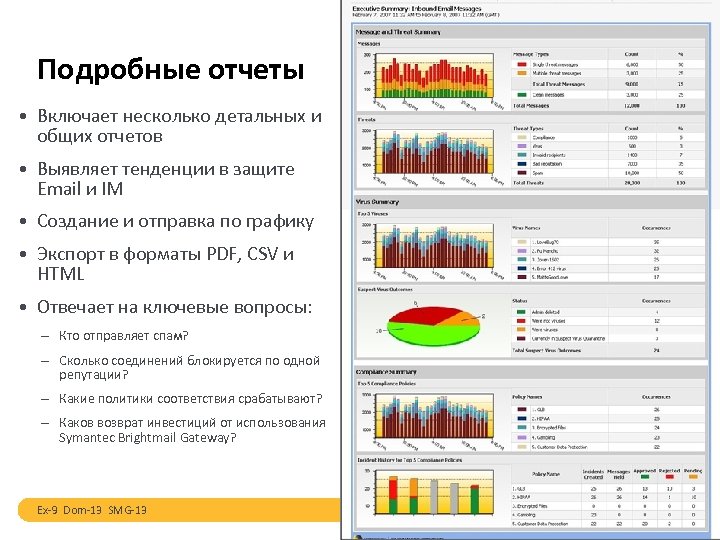720x540 pixels.
Task: Click the Incidents Created column header
Action: (x=593, y=474)
